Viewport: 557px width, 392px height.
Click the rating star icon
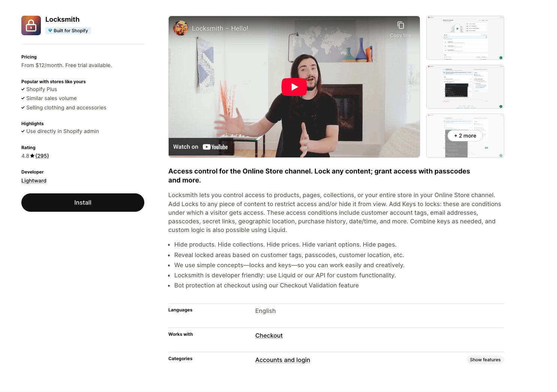(32, 156)
